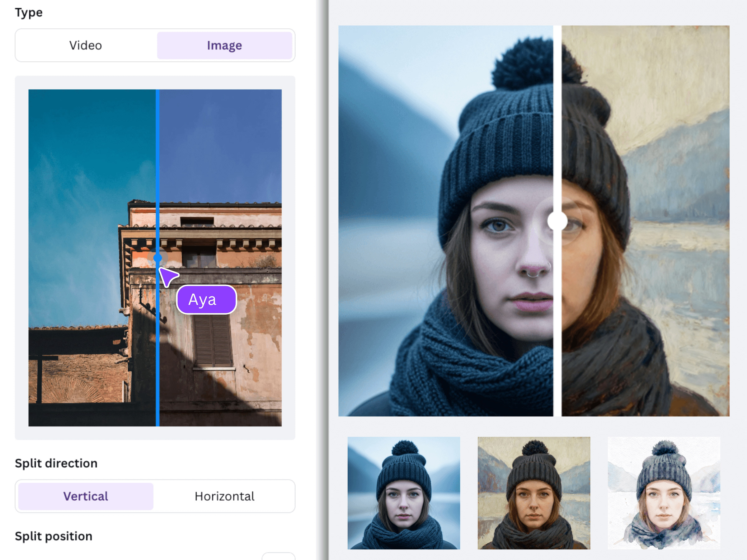Click the shuttered window in building preview
The width and height of the screenshot is (747, 560).
[x=213, y=340]
